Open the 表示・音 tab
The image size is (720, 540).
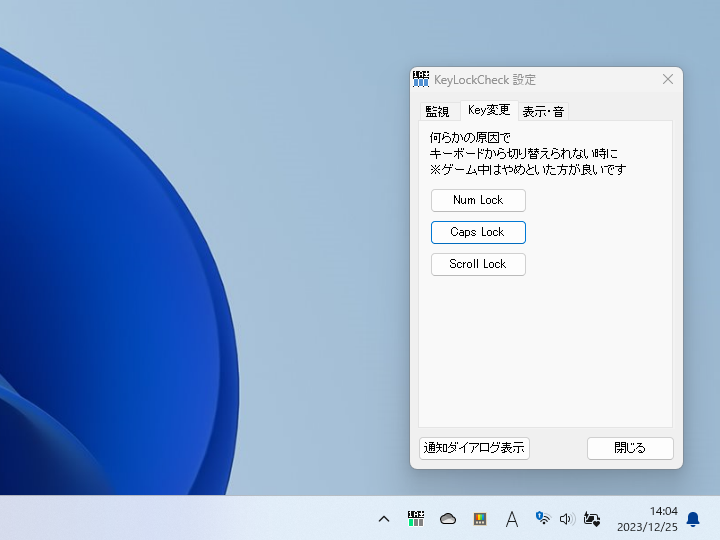[x=543, y=112]
